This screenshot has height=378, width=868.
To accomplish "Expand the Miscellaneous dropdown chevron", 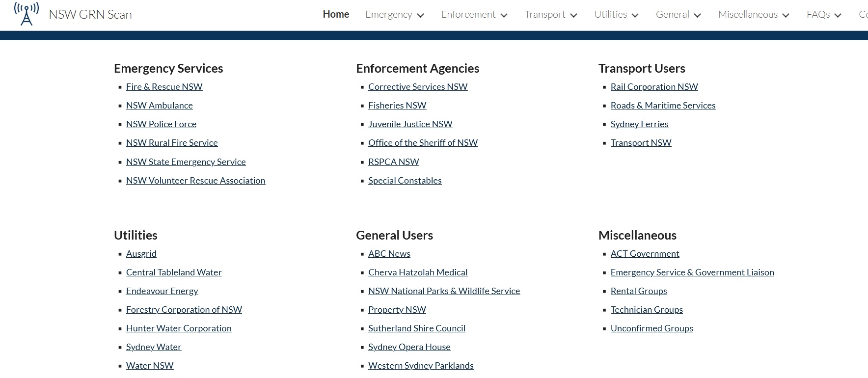I will (786, 15).
